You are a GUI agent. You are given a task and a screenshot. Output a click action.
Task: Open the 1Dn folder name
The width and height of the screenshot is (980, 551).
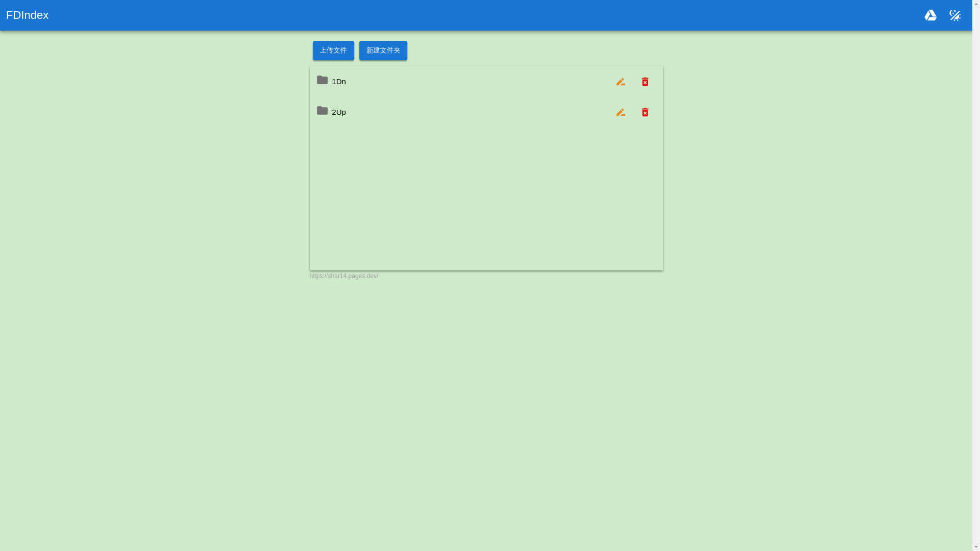[339, 82]
